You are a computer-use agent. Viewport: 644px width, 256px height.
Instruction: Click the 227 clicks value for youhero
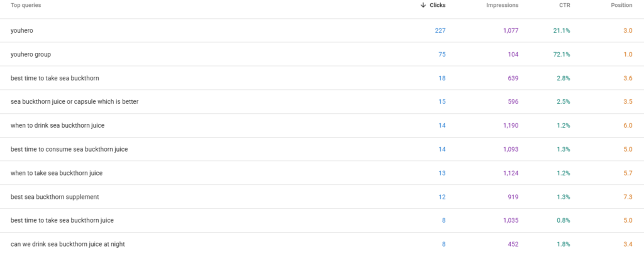[x=440, y=30]
